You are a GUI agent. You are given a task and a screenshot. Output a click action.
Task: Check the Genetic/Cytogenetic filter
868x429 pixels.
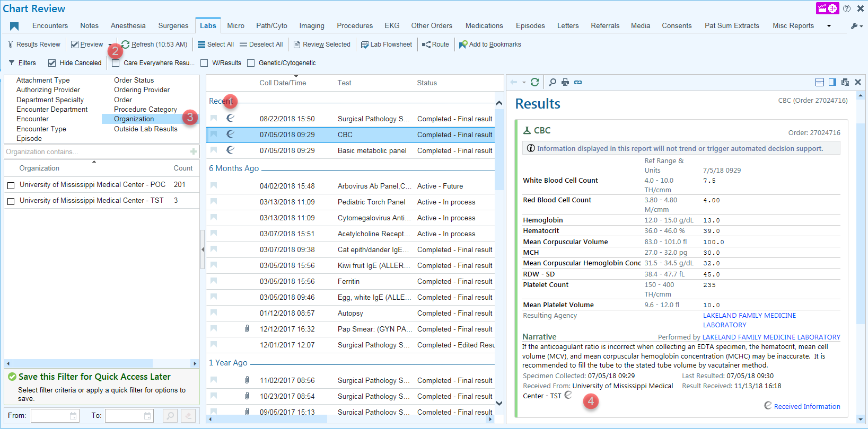point(250,63)
